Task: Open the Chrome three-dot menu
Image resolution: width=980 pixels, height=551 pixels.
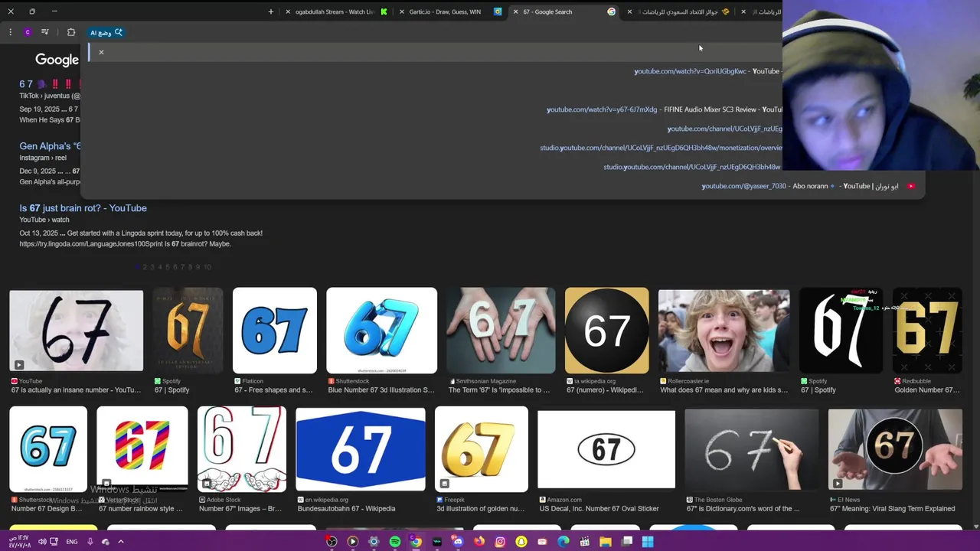Action: (x=11, y=32)
